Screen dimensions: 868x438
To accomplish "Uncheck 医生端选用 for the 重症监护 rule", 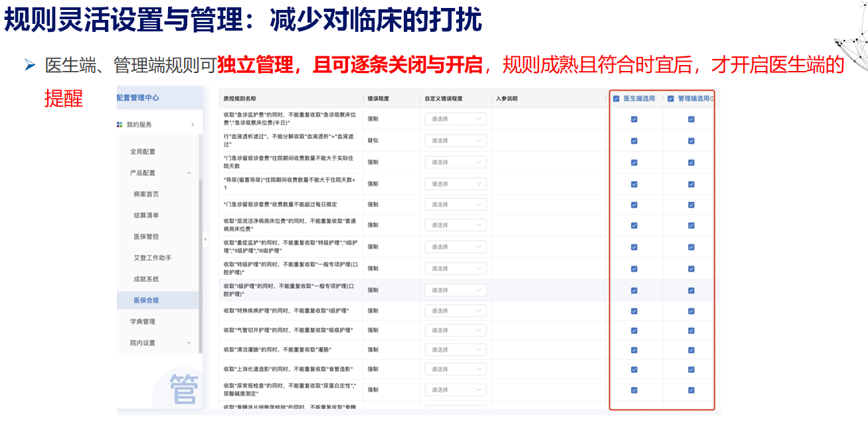I will point(634,247).
